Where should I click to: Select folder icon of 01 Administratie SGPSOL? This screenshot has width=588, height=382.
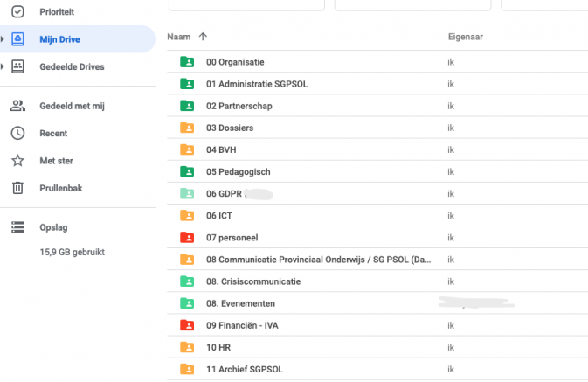click(187, 84)
